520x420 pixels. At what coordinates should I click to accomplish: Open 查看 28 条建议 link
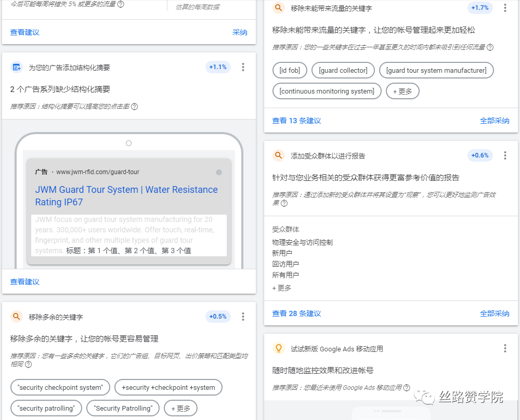[x=297, y=313]
